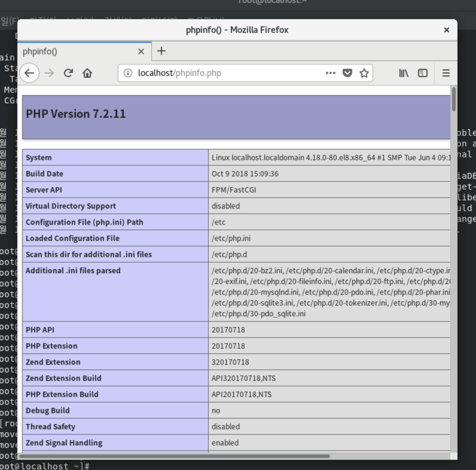Click the Virtual Directory Support label
Image resolution: width=476 pixels, height=470 pixels.
(x=71, y=206)
